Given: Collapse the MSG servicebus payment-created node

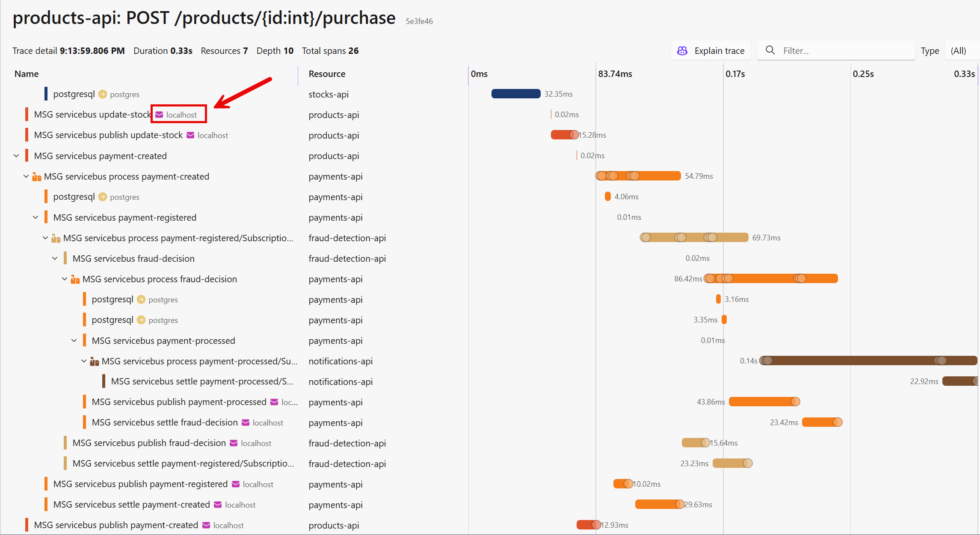Looking at the screenshot, I should point(16,156).
